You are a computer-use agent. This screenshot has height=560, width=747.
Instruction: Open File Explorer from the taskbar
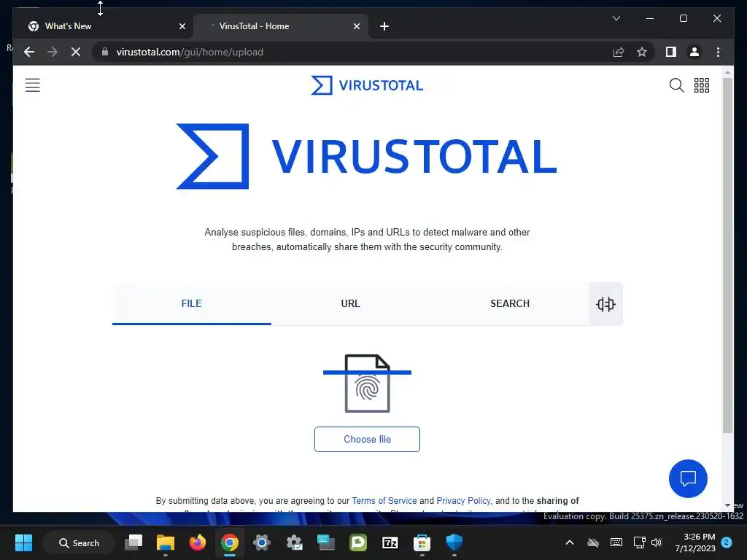coord(166,542)
